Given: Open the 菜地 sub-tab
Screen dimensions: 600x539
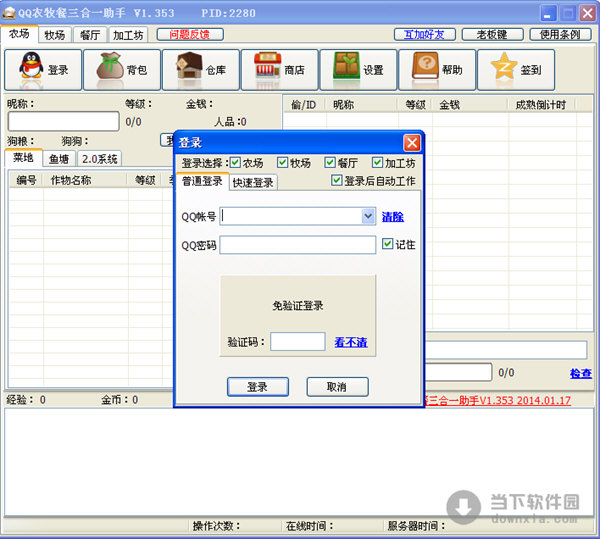Looking at the screenshot, I should (23, 157).
